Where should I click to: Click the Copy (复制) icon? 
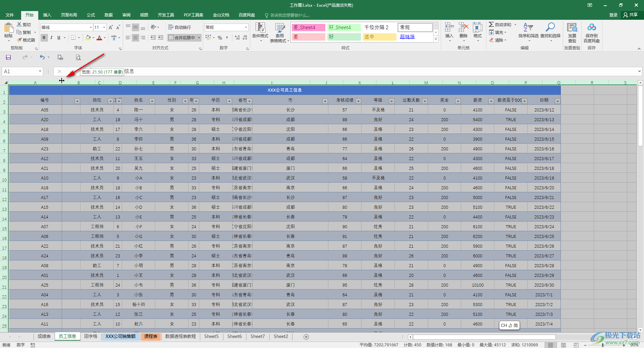coord(19,32)
